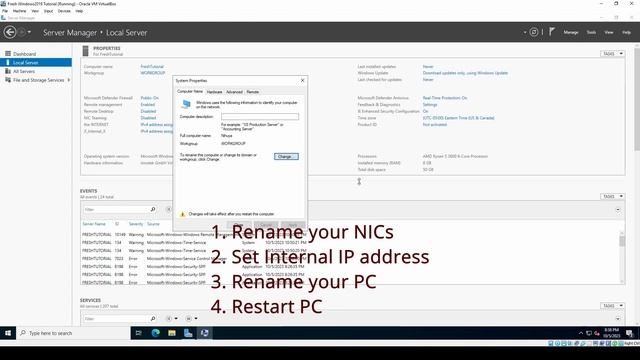Click IE Enhanced Security Configuration On link
Viewport: 640px width, 360px height.
click(x=426, y=111)
